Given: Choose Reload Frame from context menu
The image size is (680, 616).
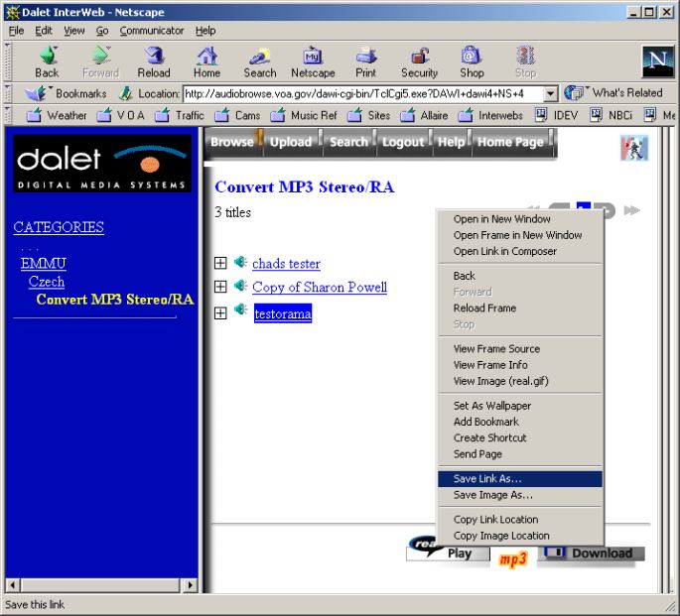Looking at the screenshot, I should pyautogui.click(x=520, y=308).
